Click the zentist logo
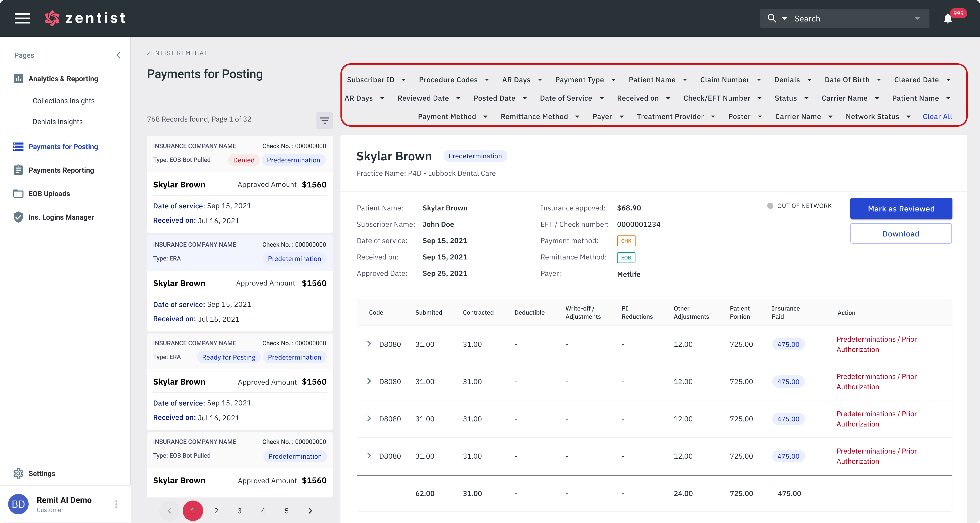The image size is (980, 523). pos(85,18)
